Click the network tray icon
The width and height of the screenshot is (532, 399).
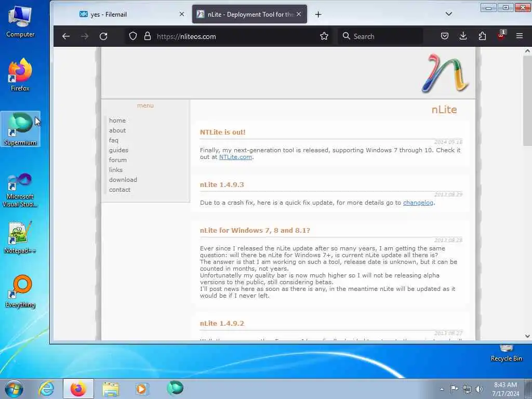(x=467, y=389)
